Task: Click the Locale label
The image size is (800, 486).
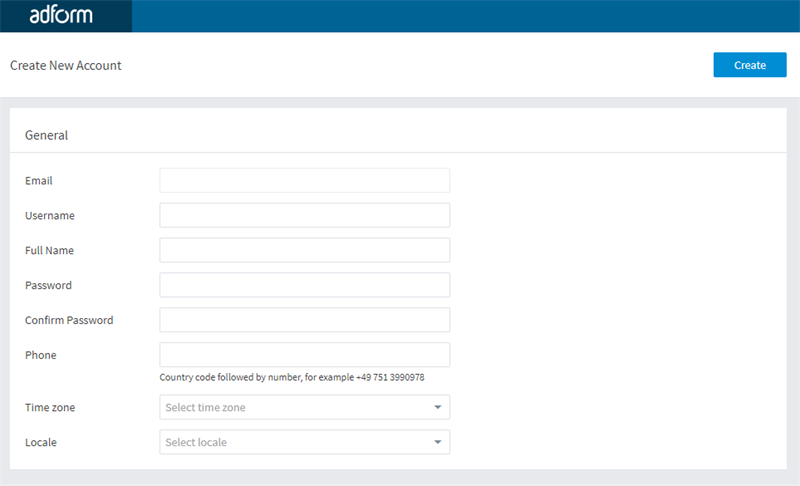Action: point(41,442)
